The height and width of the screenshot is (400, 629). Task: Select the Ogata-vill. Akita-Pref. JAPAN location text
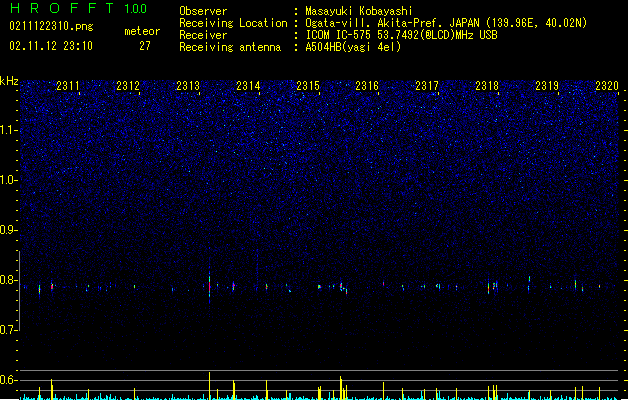pos(446,23)
